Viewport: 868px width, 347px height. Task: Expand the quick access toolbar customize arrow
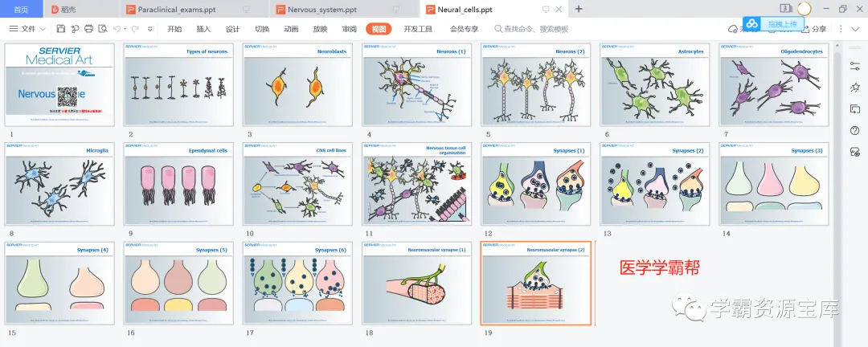(150, 29)
